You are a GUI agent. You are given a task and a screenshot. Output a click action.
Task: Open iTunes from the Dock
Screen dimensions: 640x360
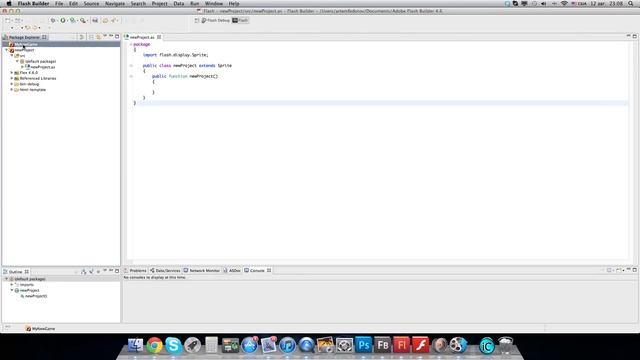(x=287, y=345)
